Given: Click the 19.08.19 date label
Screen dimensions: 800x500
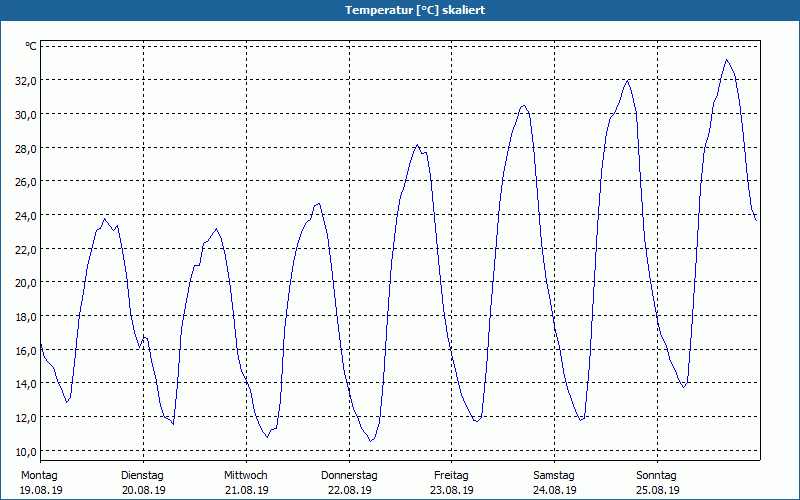Looking at the screenshot, I should click(40, 490).
